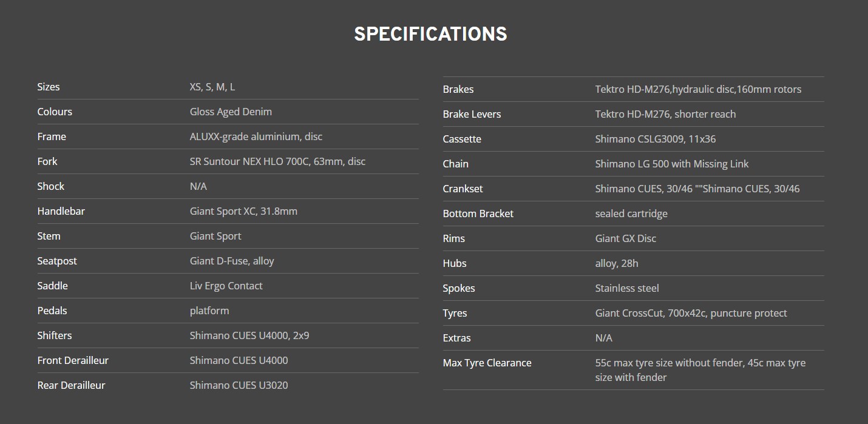Click the Shimano CSLG3009, 11x36 cassette value
Viewport: 868px width, 424px height.
coord(655,139)
